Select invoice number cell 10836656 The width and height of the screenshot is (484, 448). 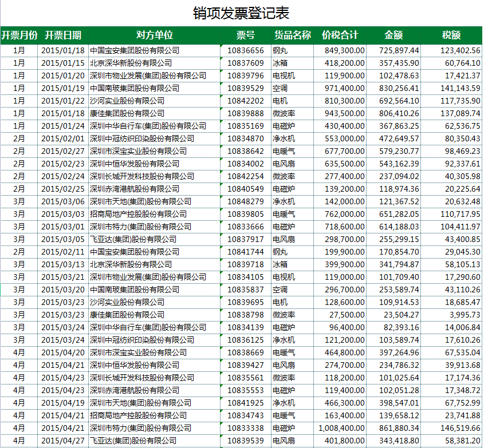[x=246, y=50]
